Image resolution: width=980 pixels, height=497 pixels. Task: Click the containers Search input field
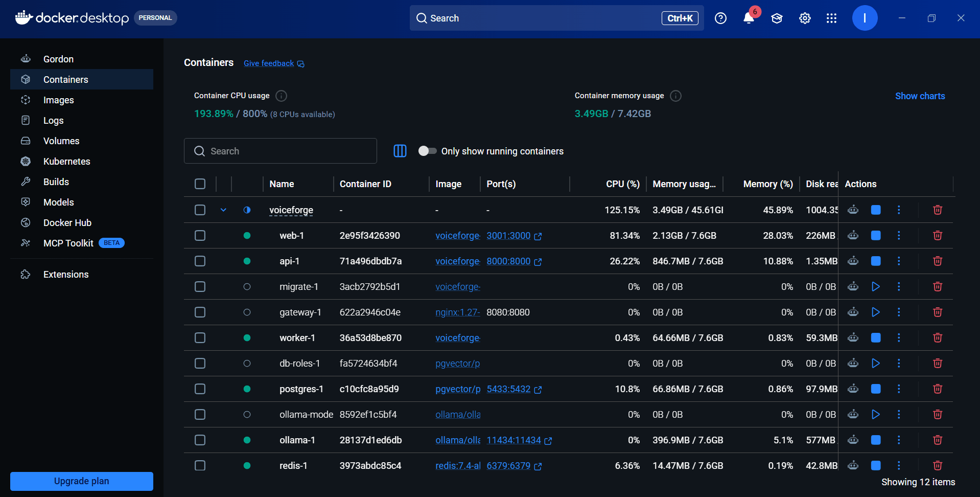[x=281, y=151]
